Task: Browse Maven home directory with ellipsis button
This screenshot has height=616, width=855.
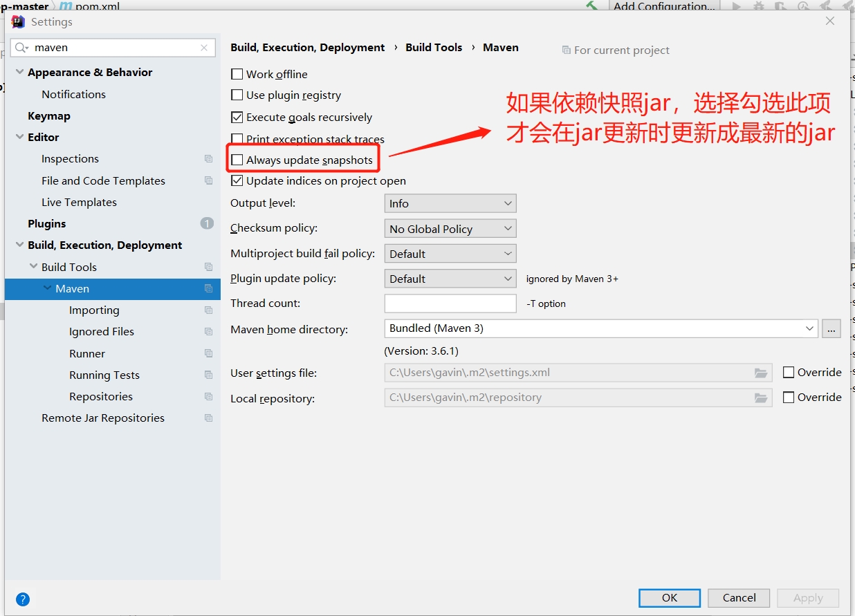Action: tap(831, 329)
